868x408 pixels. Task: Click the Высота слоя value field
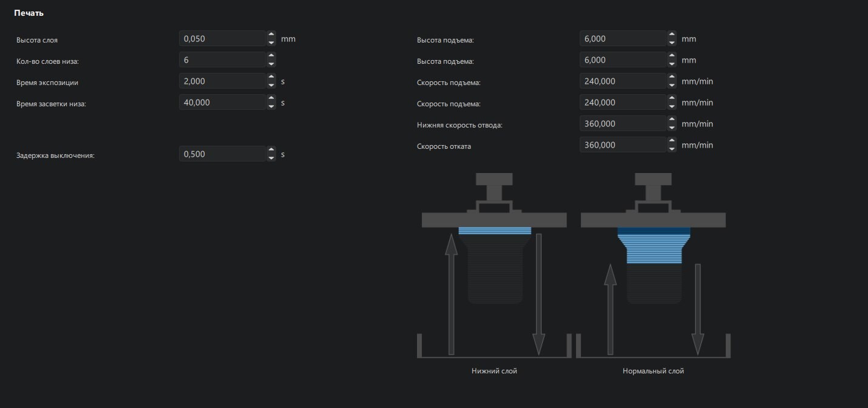coord(223,39)
